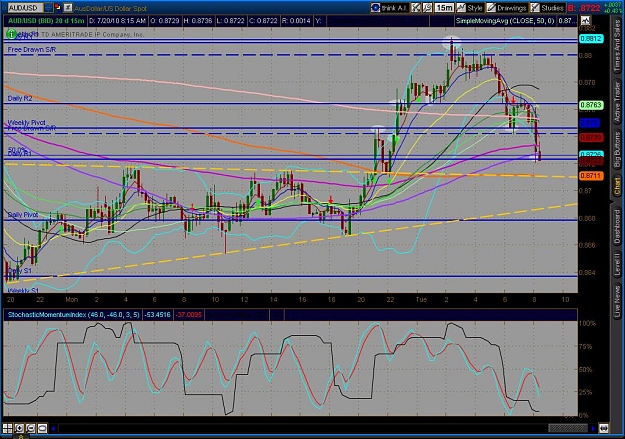625x439 pixels.
Task: Click the expand-axis icon at bottom right
Action: coord(604,428)
